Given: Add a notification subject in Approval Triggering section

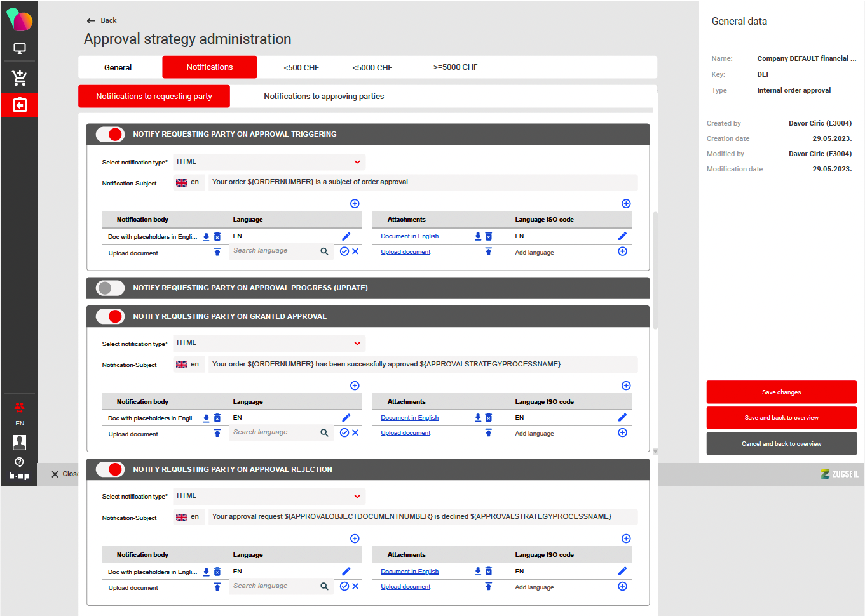Looking at the screenshot, I should pyautogui.click(x=355, y=204).
